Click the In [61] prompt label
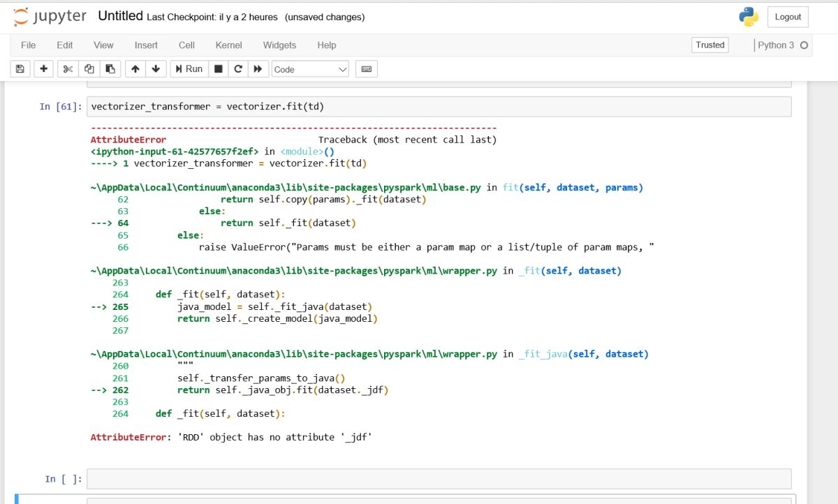The height and width of the screenshot is (504, 838). (x=61, y=107)
